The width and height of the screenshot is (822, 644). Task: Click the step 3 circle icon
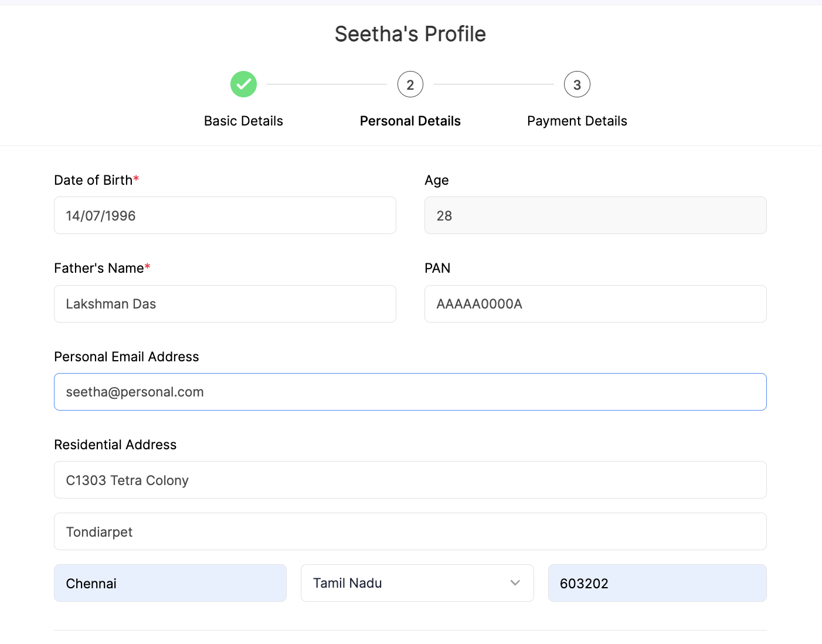tap(577, 84)
